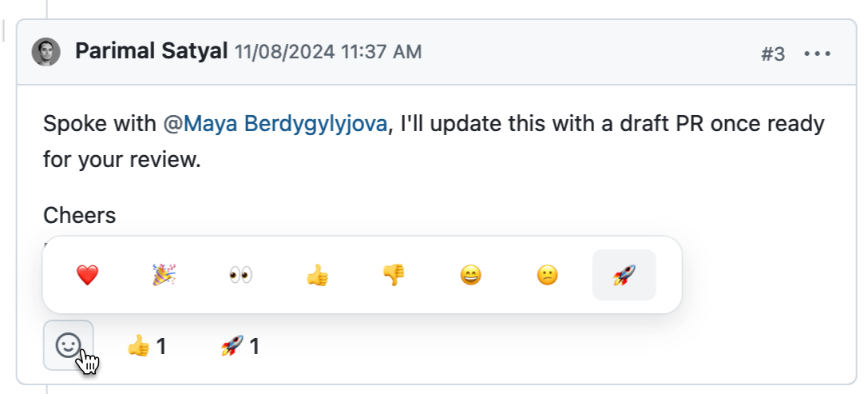Click the "Spoke with" text in the comment

[x=100, y=125]
